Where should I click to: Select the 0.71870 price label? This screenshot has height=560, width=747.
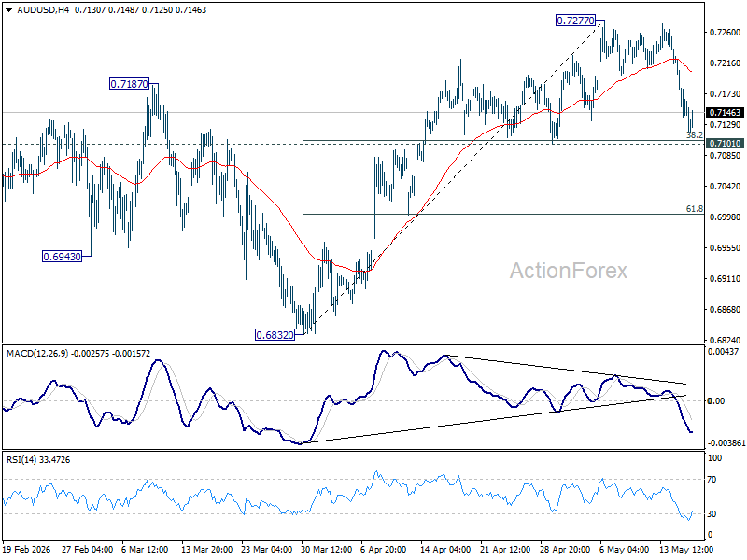pos(129,84)
